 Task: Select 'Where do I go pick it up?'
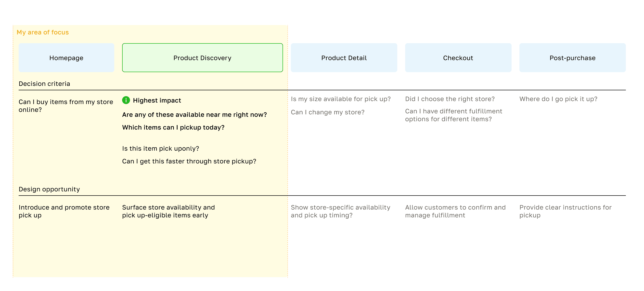pos(558,99)
